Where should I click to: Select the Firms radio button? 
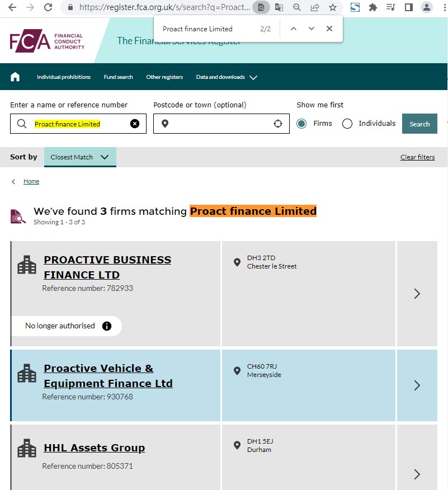pyautogui.click(x=301, y=124)
